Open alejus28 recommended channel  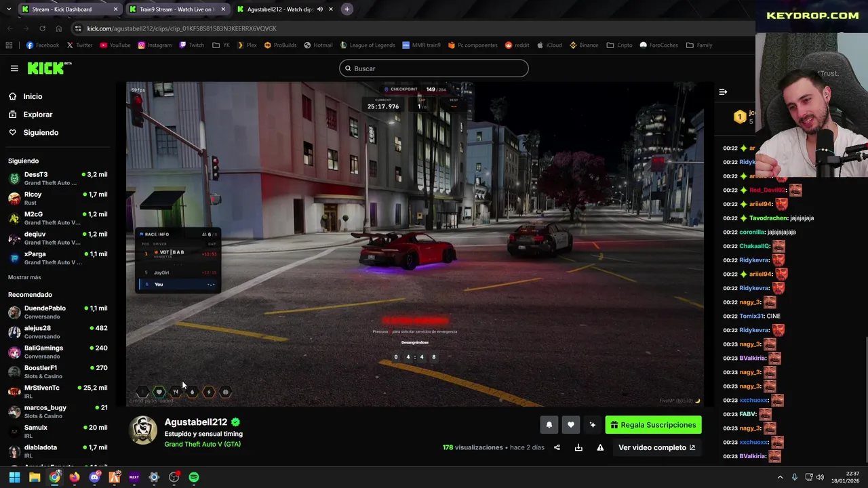click(58, 331)
